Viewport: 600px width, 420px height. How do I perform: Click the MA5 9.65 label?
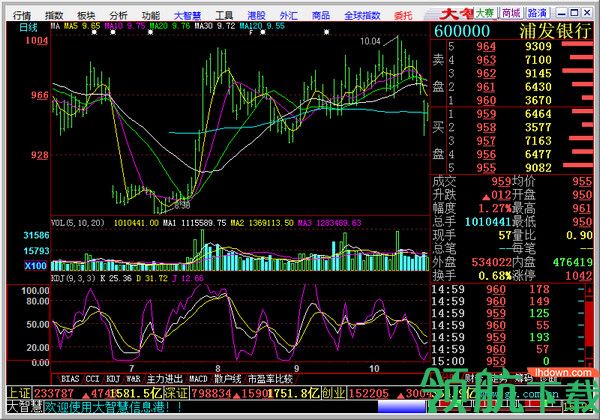point(82,26)
